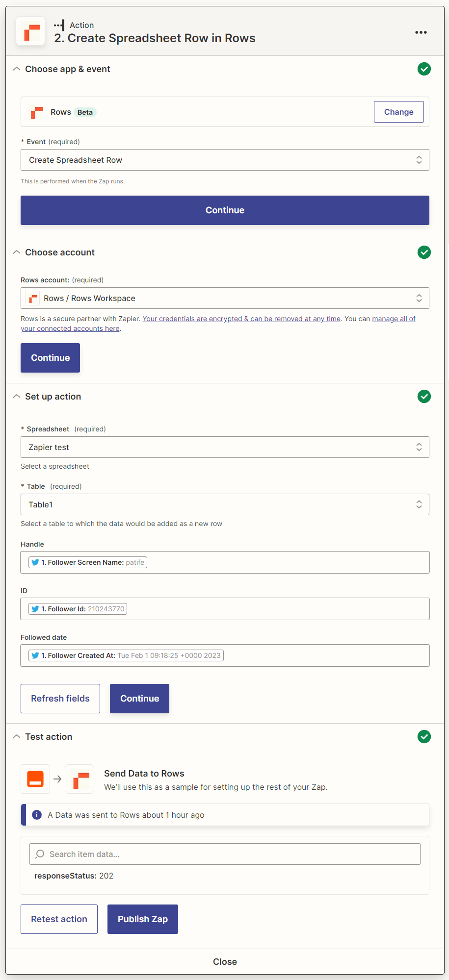Click the orange source app icon in Test action

[x=35, y=779]
